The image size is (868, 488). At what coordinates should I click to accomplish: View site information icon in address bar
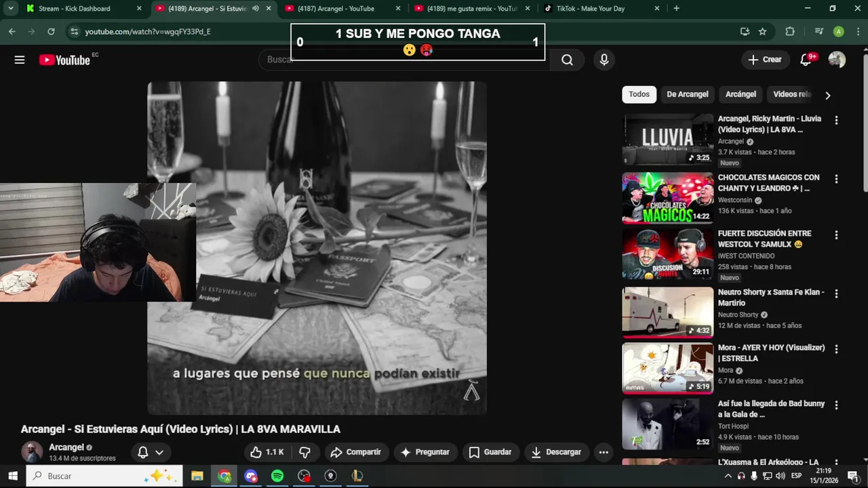coord(75,31)
